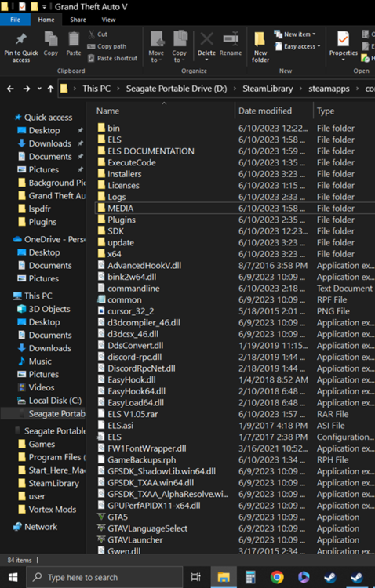Click the New folder icon
375x588 pixels.
(x=260, y=40)
